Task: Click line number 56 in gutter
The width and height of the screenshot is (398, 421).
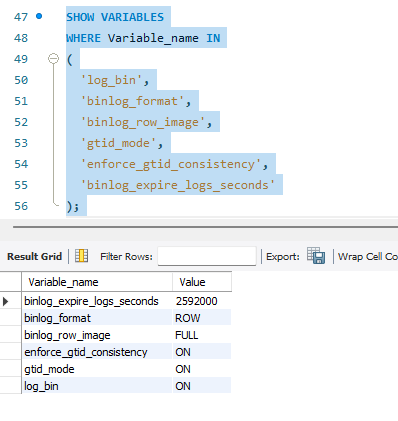Action: 21,206
